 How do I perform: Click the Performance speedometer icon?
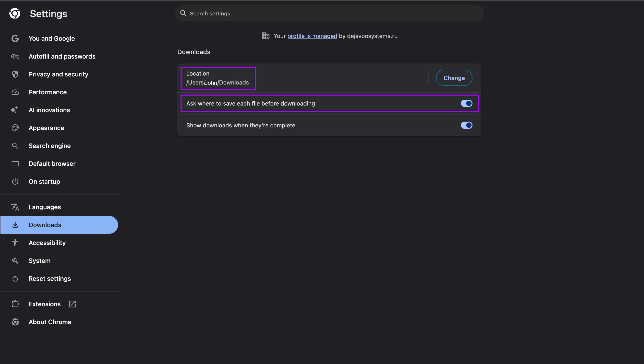point(15,92)
